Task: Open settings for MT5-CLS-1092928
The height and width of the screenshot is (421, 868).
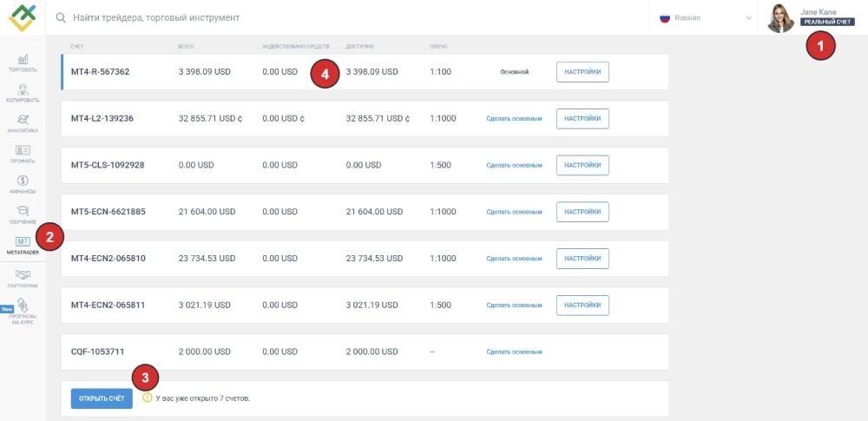Action: (582, 165)
